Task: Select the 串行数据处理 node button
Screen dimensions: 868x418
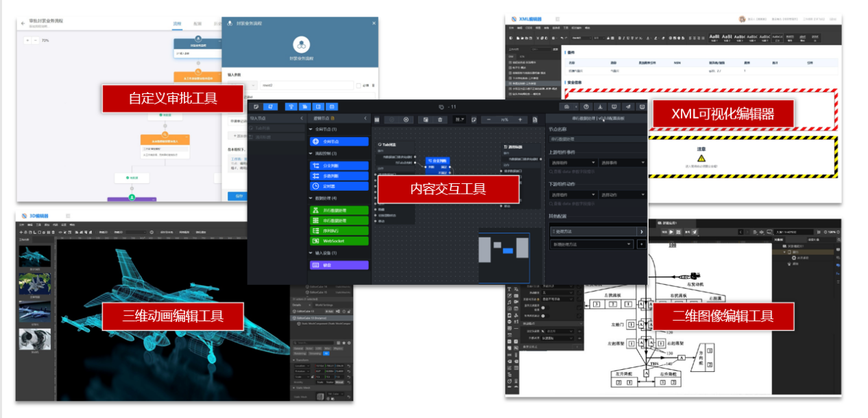Action: click(339, 220)
